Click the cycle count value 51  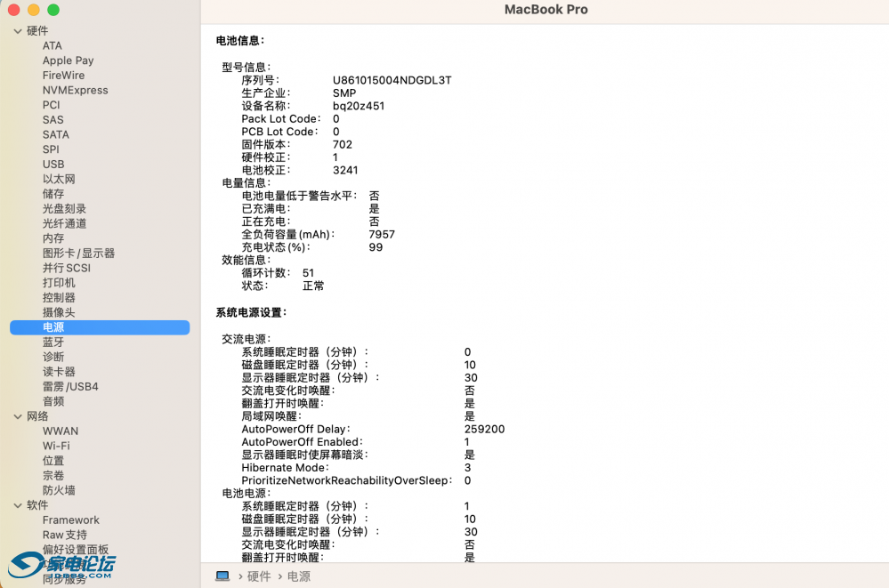(x=308, y=273)
